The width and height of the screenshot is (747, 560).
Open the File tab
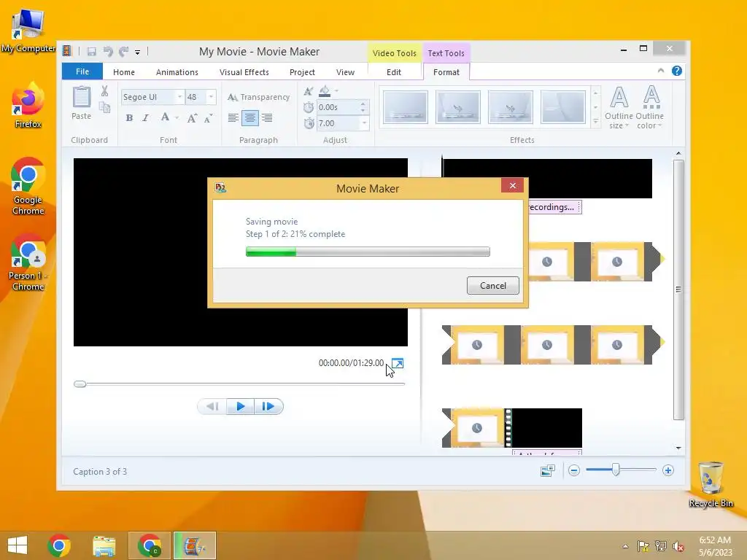(x=82, y=71)
